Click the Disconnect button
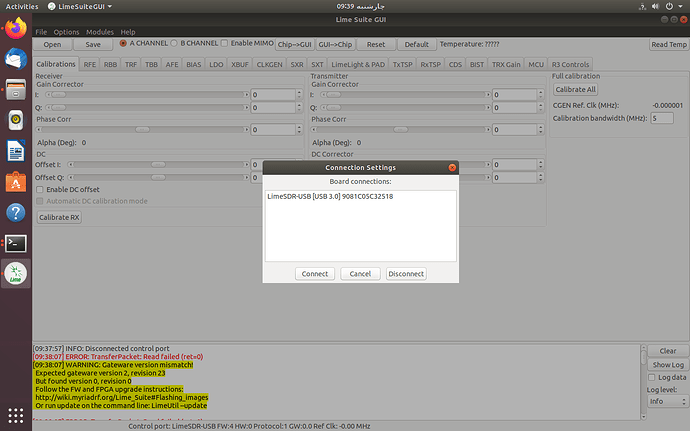This screenshot has width=690, height=431. [406, 274]
